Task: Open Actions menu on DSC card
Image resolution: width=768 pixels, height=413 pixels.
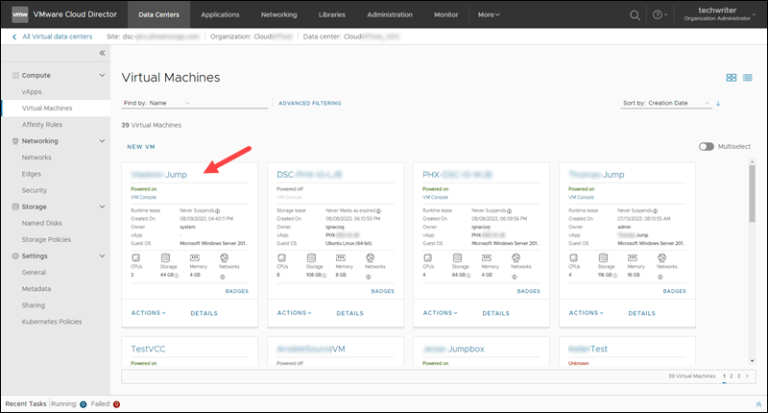Action: click(x=294, y=313)
